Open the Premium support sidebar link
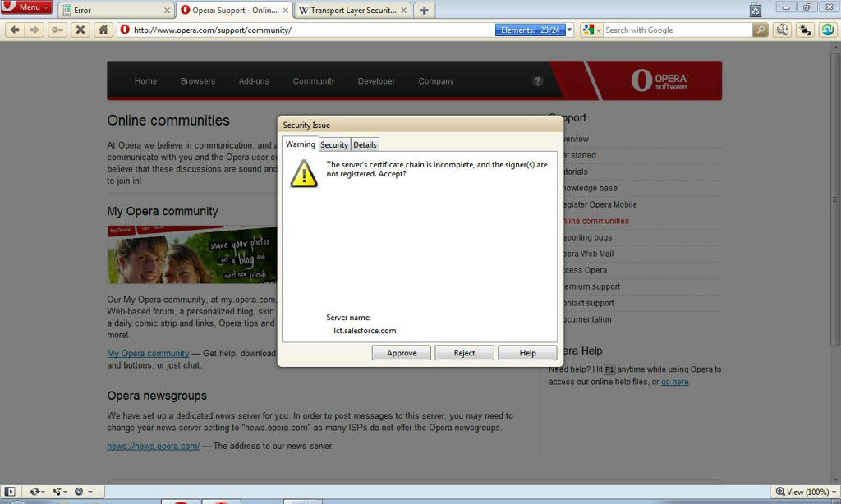 tap(591, 286)
